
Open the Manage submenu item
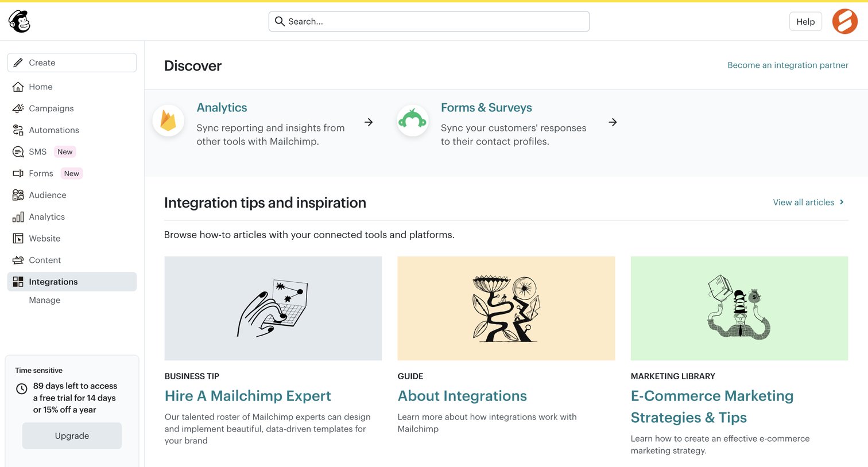(x=45, y=300)
